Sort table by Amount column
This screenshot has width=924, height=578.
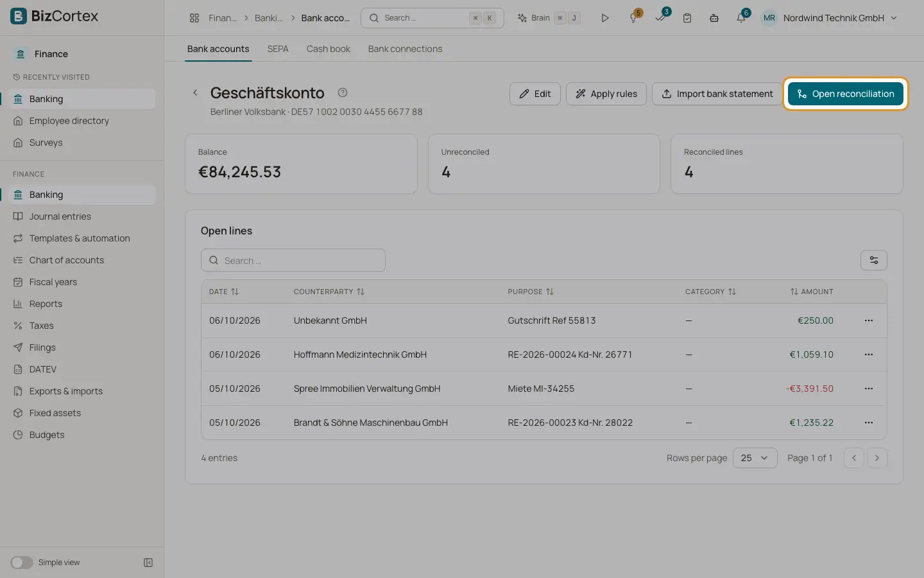[x=812, y=292]
